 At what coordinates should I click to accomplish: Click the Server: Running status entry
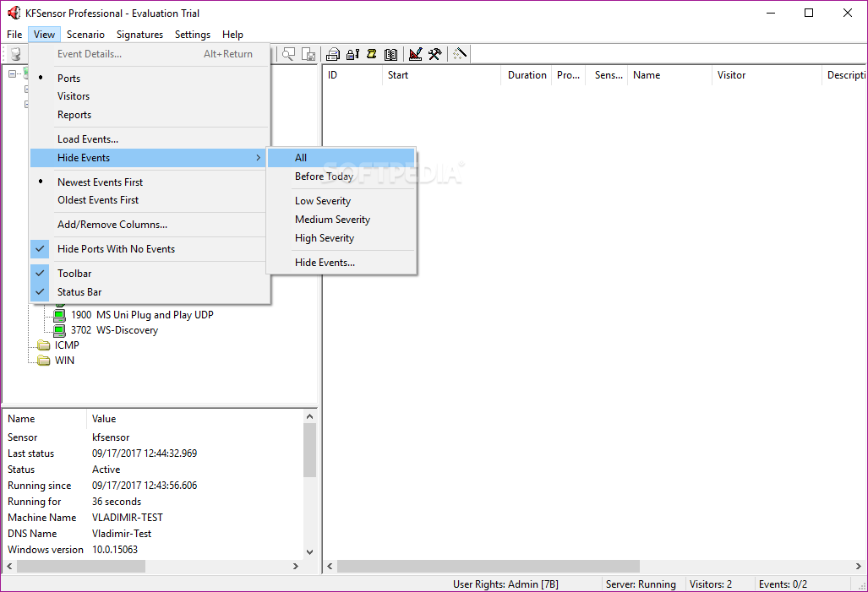point(641,584)
